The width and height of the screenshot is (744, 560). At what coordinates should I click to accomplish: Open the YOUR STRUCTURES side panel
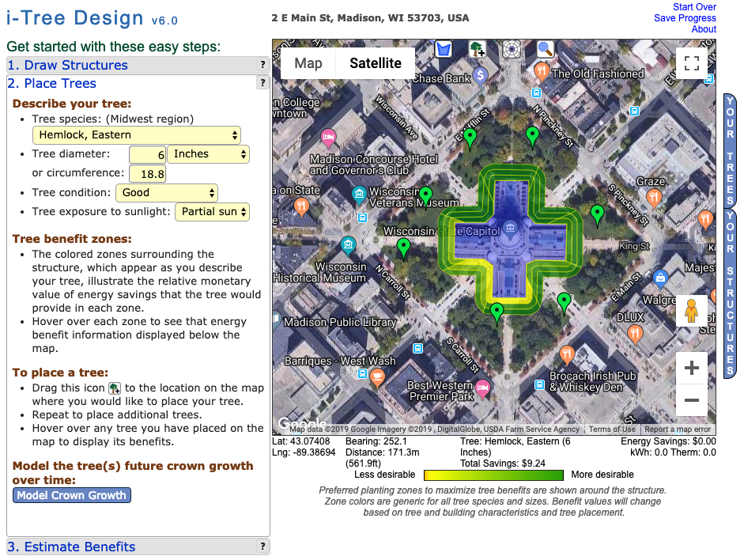pyautogui.click(x=730, y=293)
